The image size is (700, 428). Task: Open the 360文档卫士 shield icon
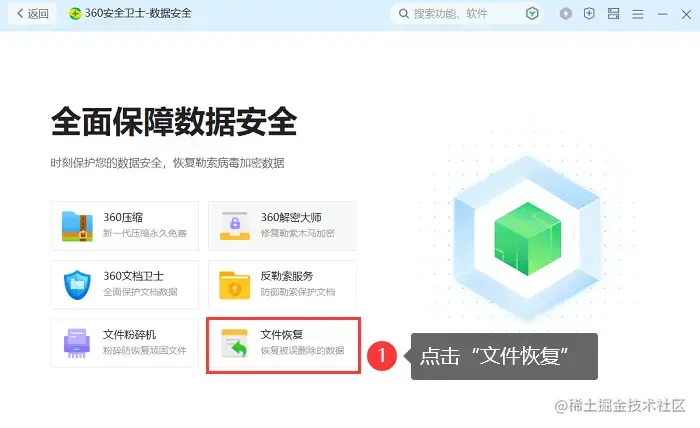77,284
